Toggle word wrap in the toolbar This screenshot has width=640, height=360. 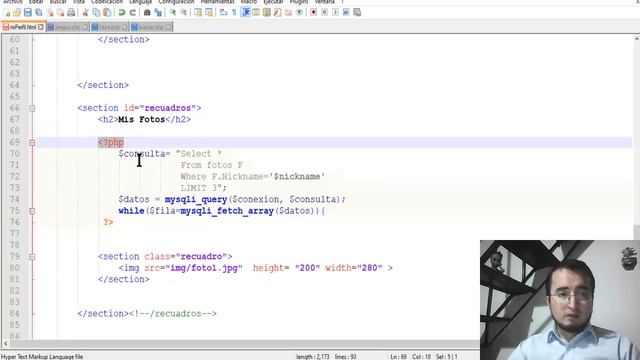tap(223, 12)
